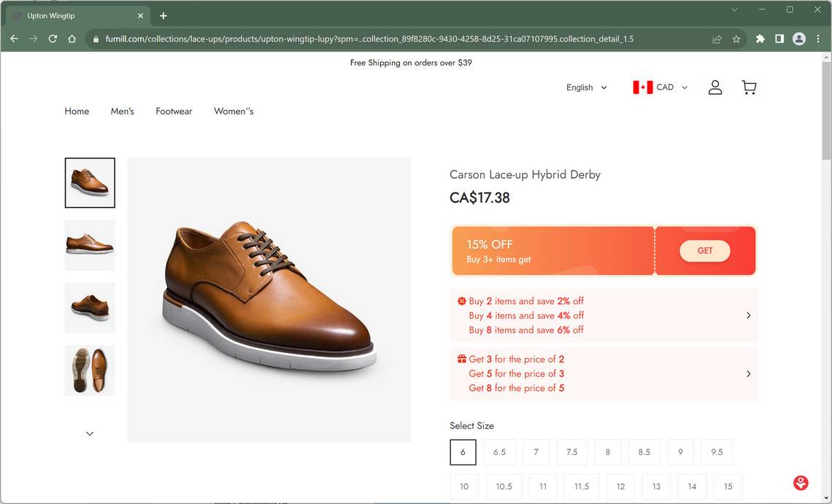Pick shoe size 11

tap(543, 486)
